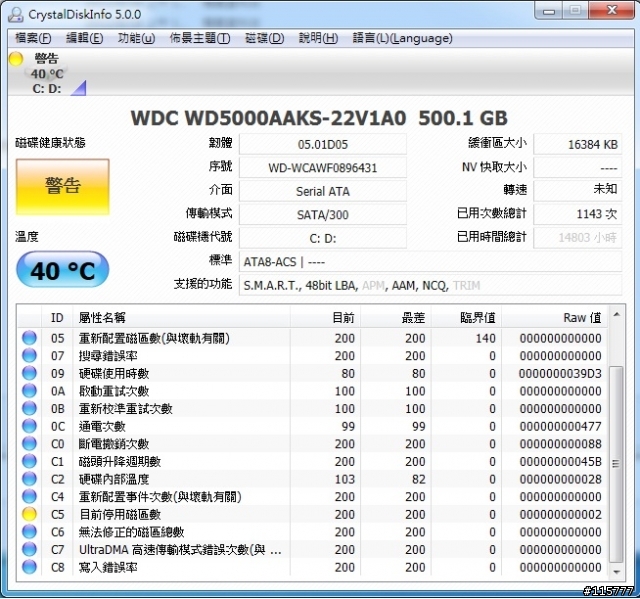The image size is (640, 599).
Task: Select the 硬碟內部溫度 attribute row
Action: pyautogui.click(x=313, y=479)
